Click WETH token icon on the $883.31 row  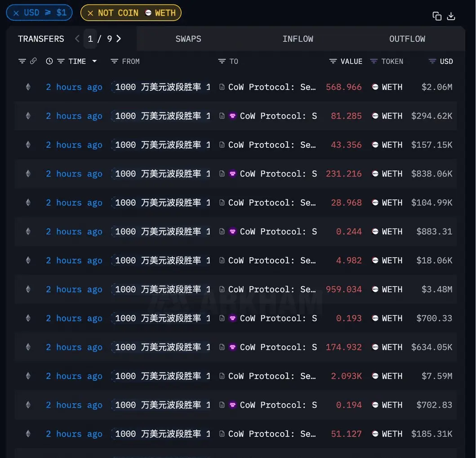[375, 231]
